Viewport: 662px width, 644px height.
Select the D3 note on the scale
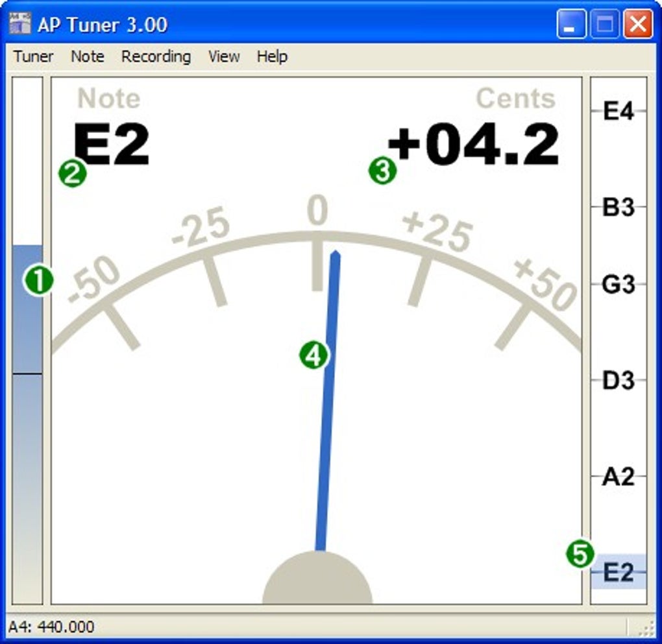[619, 380]
